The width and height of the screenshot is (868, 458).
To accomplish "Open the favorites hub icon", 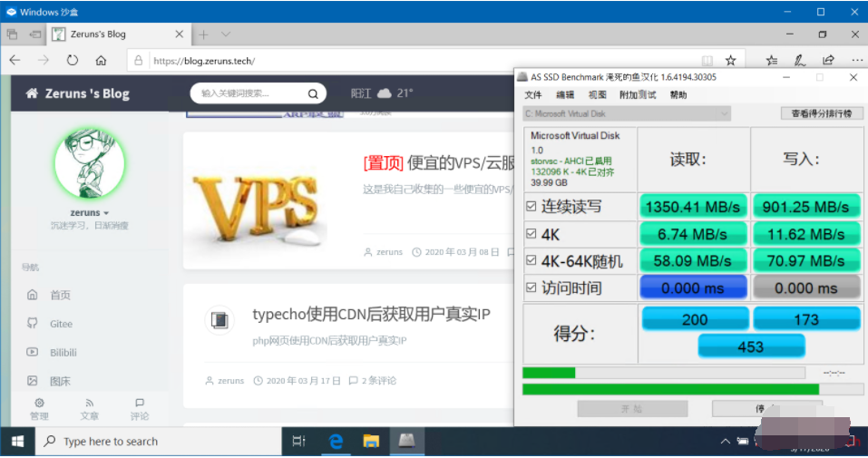I will (772, 61).
